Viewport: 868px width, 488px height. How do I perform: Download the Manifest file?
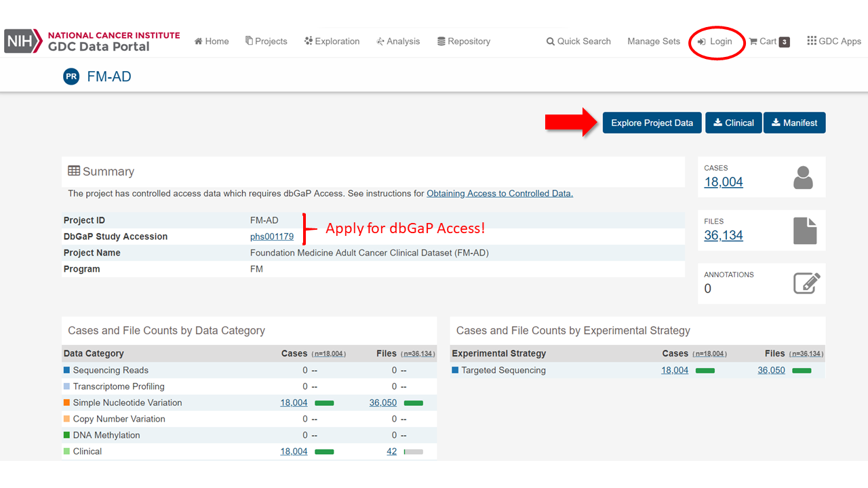tap(794, 123)
